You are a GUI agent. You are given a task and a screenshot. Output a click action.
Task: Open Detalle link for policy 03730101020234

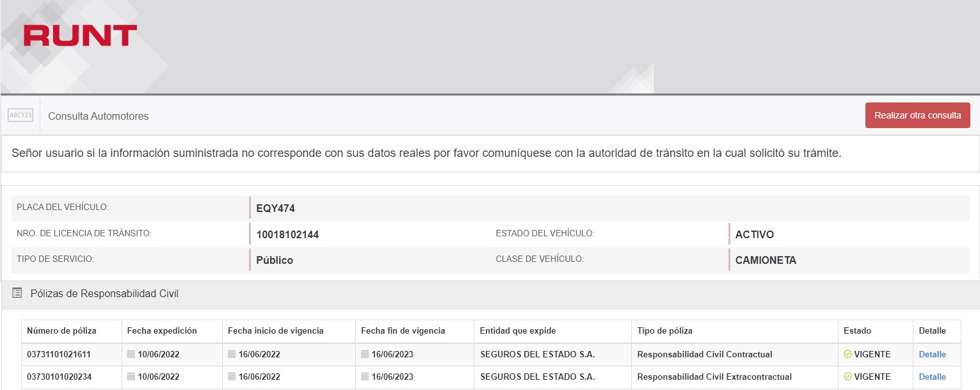(x=932, y=377)
